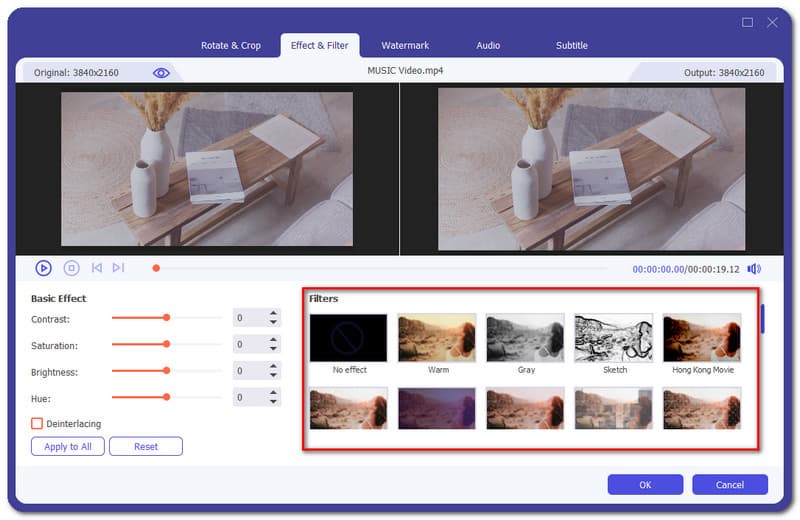Click the OK button

click(645, 484)
